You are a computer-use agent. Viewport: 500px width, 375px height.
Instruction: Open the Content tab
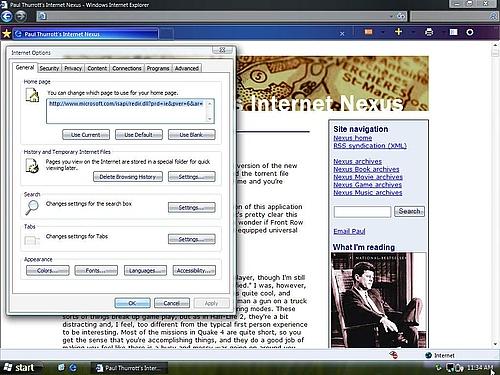click(x=97, y=68)
